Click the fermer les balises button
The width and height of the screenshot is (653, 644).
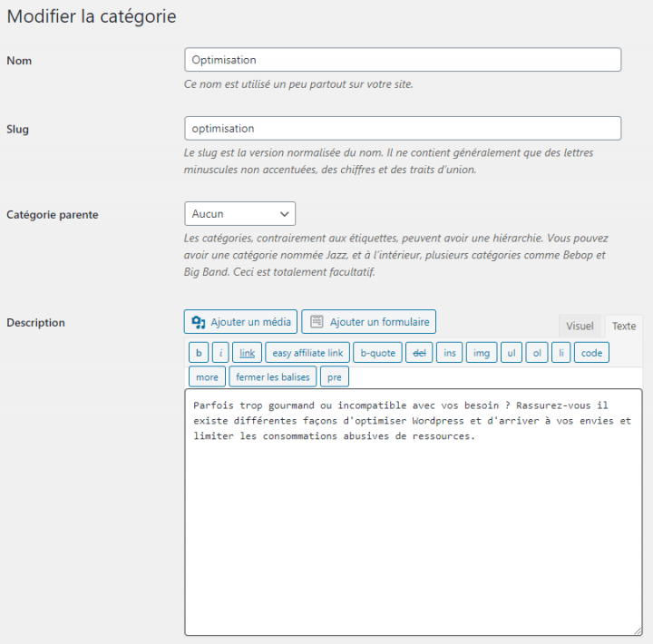273,377
